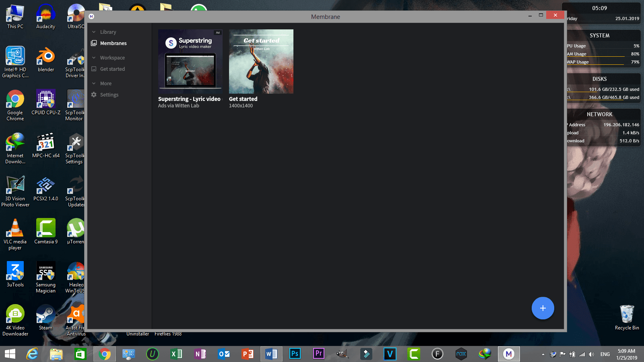Collapse the Library section chevron
The image size is (644, 362).
[94, 32]
